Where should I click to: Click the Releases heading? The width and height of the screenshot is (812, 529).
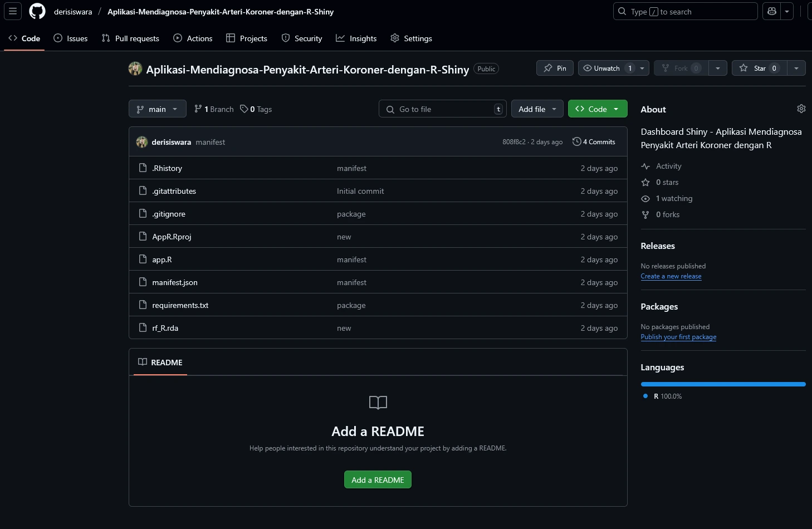[658, 246]
